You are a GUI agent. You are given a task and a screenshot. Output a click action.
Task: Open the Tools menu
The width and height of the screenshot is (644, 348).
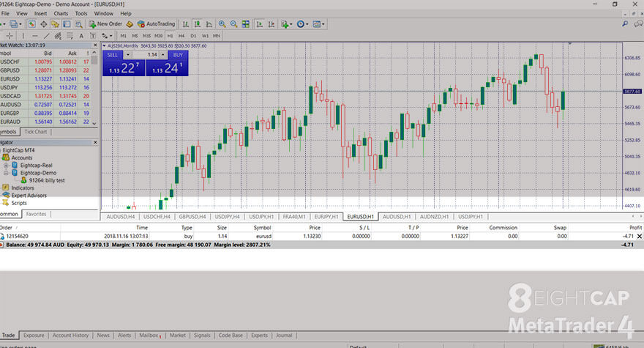81,14
